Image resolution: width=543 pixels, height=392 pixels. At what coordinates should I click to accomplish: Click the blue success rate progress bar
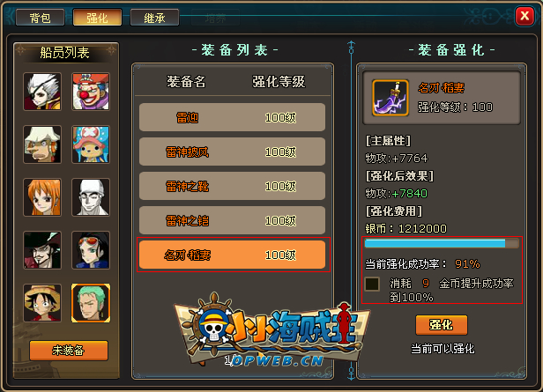click(442, 244)
